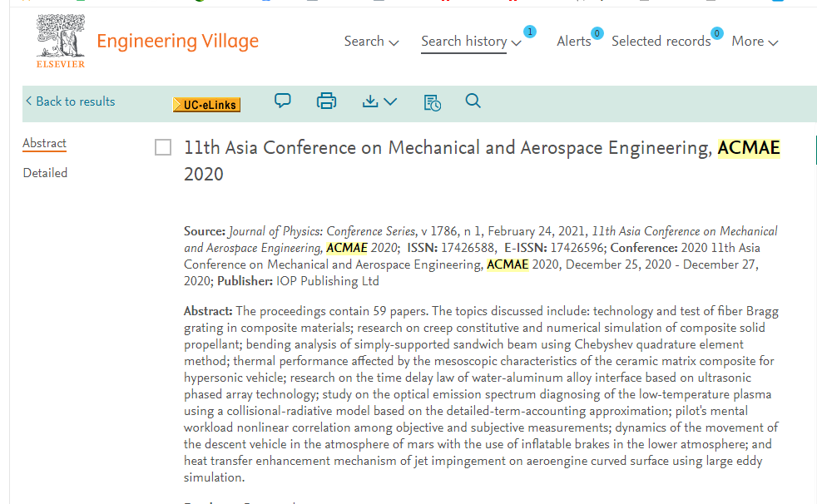The height and width of the screenshot is (504, 817).
Task: Expand the More menu
Action: click(x=755, y=41)
